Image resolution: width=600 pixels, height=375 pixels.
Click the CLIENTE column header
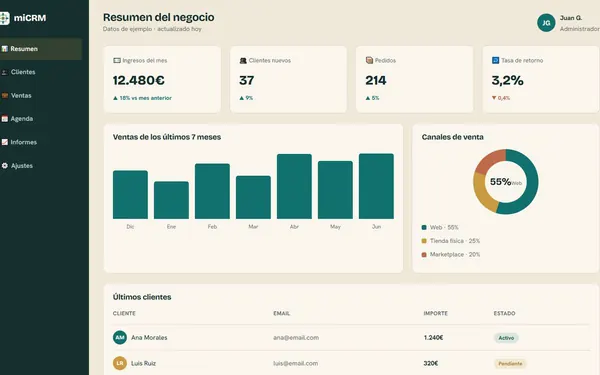(124, 313)
